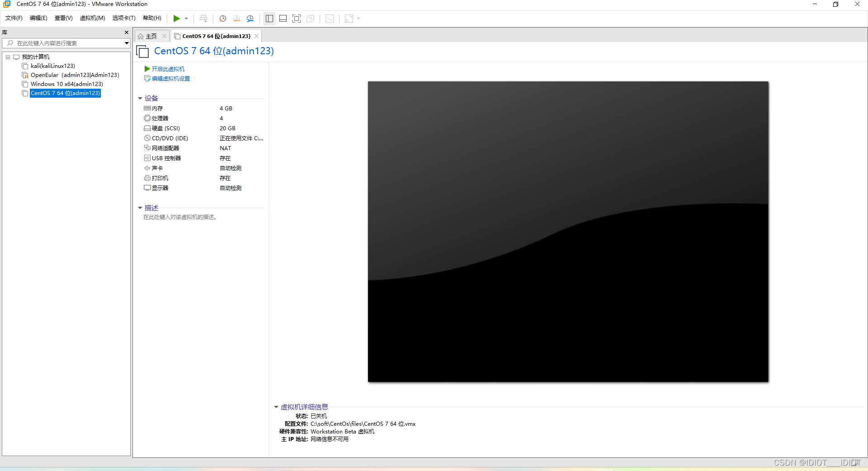Take a snapshot with the clock-plus icon
This screenshot has width=868, height=471.
click(x=222, y=19)
